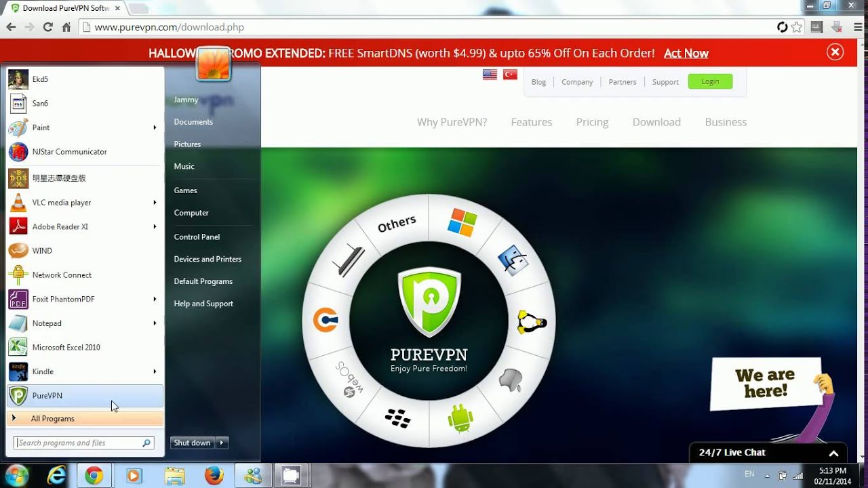Select the US flag language icon
Image resolution: width=868 pixels, height=488 pixels.
[x=490, y=75]
